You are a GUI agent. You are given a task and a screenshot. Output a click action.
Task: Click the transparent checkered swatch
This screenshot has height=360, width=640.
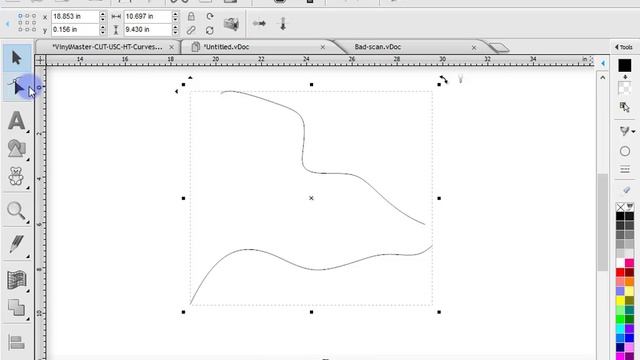coord(624,88)
